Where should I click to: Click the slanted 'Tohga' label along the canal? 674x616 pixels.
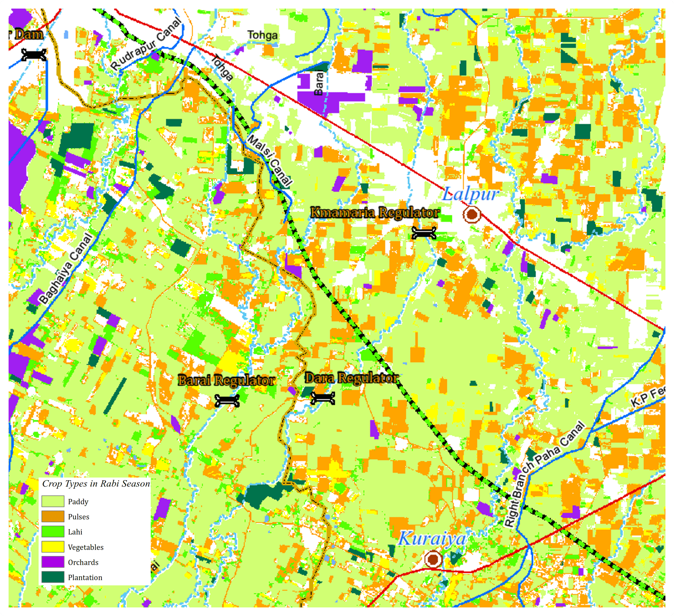[222, 68]
